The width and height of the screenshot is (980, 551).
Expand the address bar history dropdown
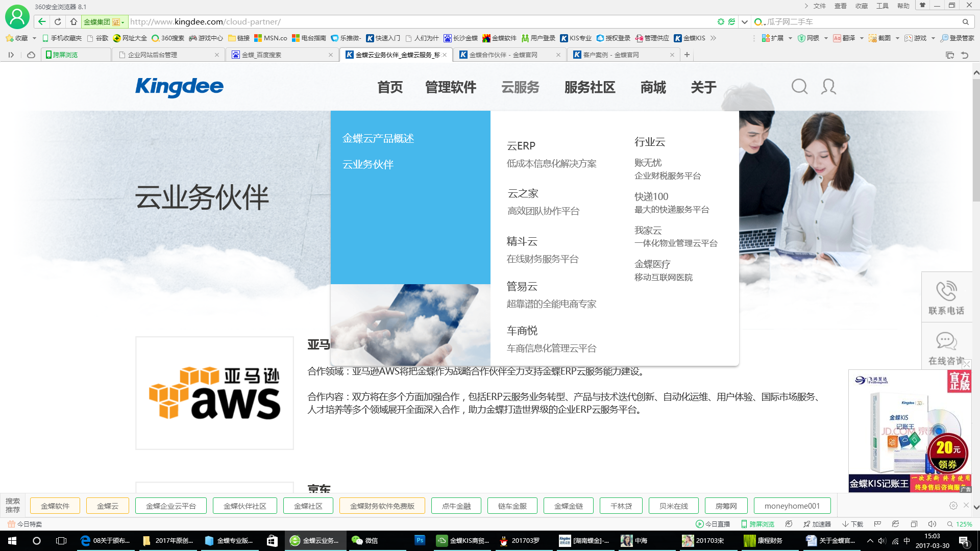[745, 22]
